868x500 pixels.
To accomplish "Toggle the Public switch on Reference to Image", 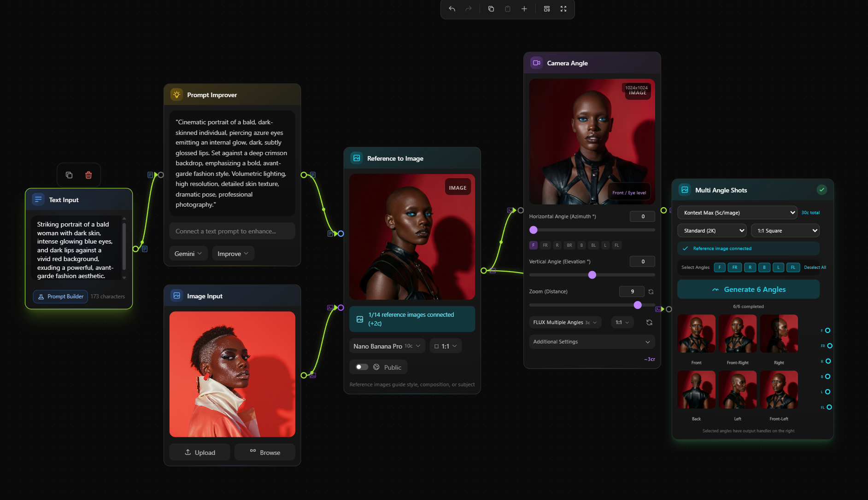I will pos(362,367).
